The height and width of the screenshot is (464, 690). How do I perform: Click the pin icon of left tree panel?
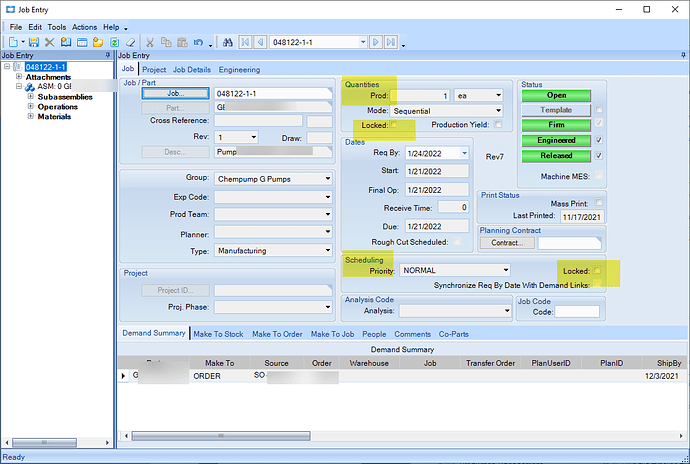point(108,55)
